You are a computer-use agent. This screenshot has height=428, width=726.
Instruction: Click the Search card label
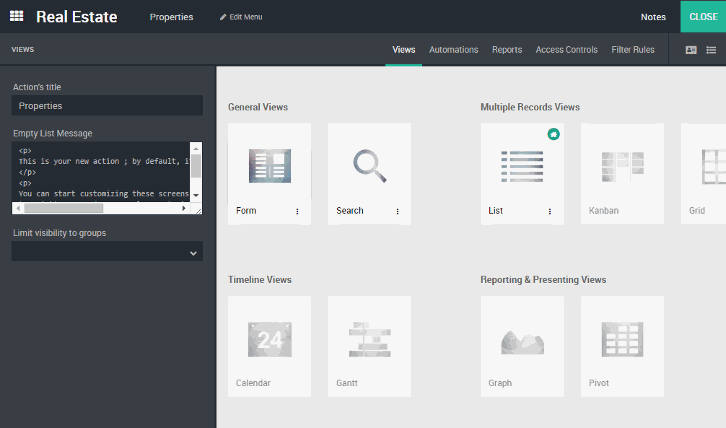(350, 211)
